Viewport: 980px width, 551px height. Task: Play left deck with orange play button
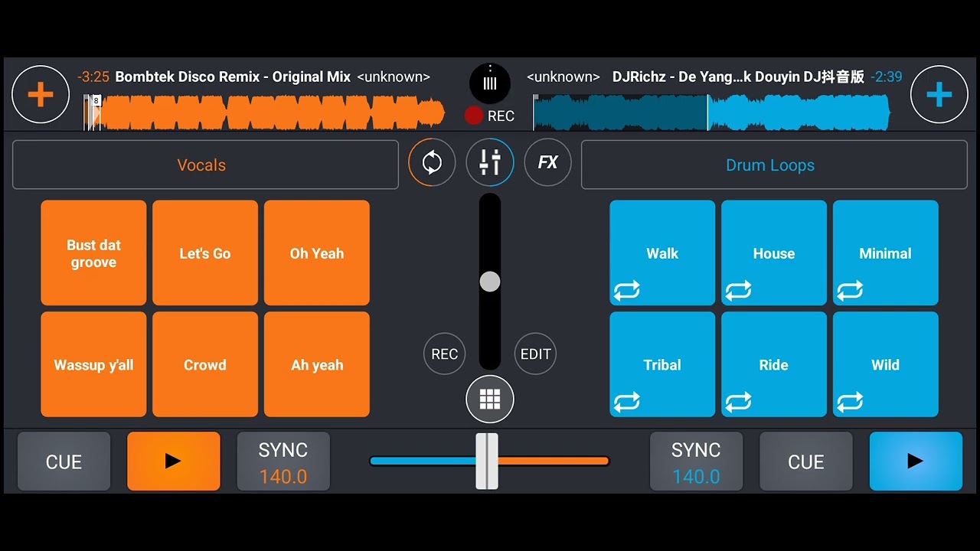coord(174,461)
